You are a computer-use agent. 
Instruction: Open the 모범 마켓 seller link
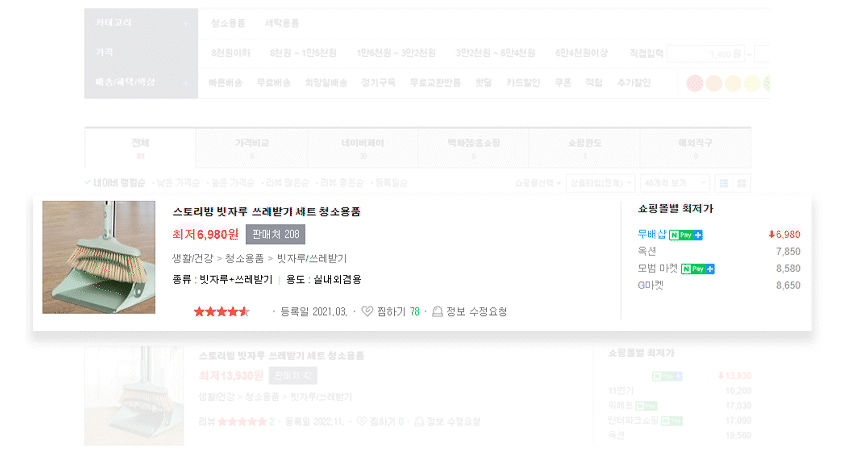pos(658,268)
